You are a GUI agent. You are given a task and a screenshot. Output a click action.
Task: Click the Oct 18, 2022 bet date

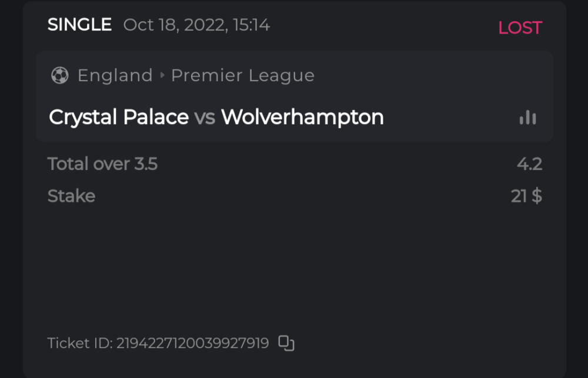point(175,25)
